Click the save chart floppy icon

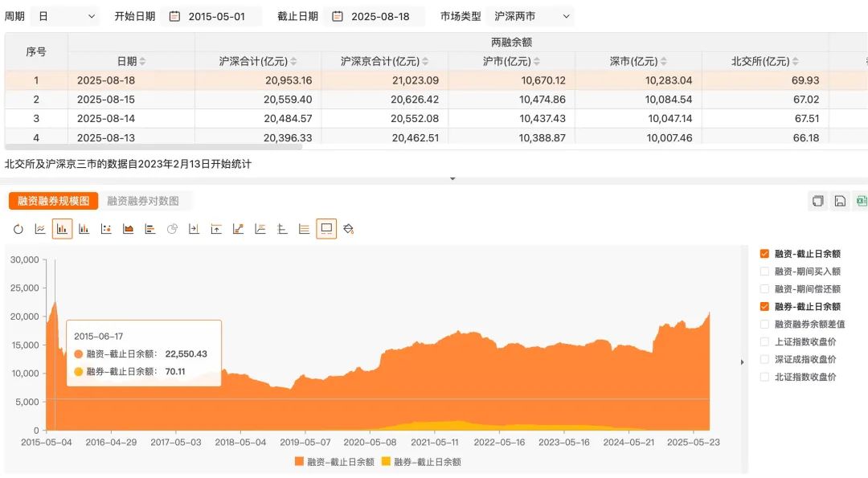pyautogui.click(x=840, y=201)
